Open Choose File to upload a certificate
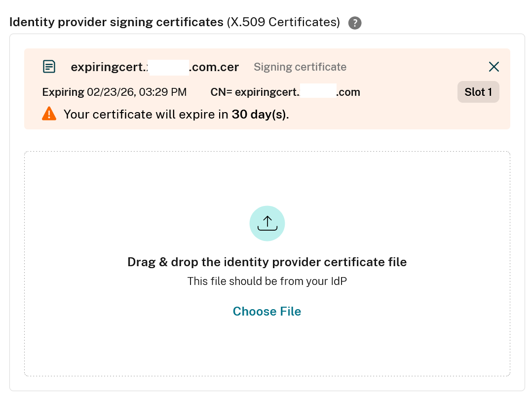The width and height of the screenshot is (532, 402). 267,311
